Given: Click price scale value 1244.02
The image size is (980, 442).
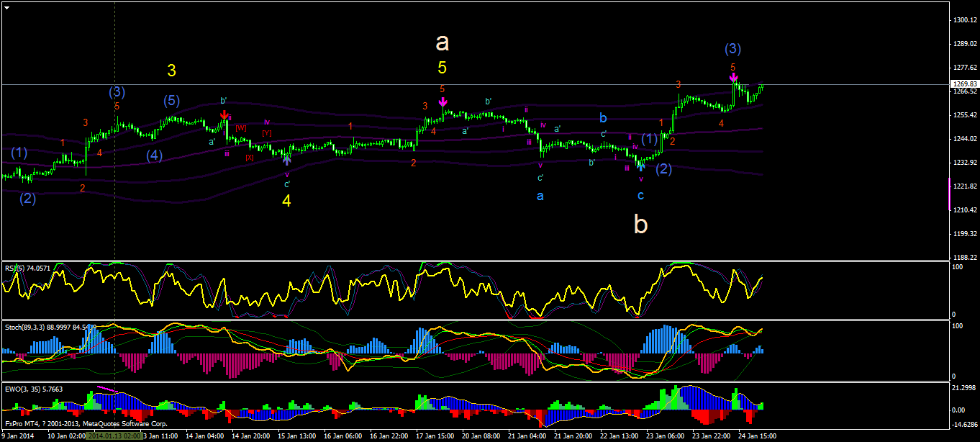Looking at the screenshot, I should pyautogui.click(x=965, y=139).
